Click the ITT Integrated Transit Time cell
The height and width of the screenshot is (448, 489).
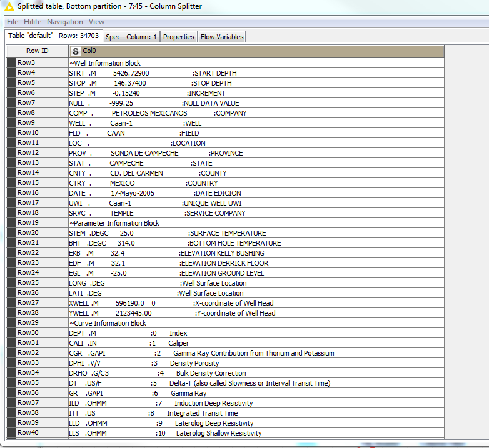256,413
